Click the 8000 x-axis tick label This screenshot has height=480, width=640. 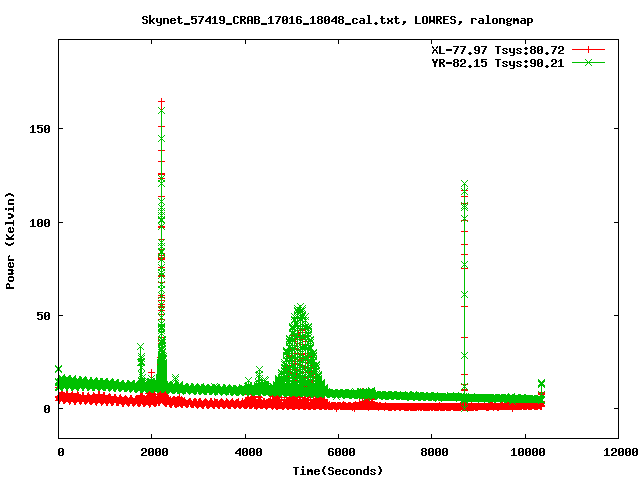[x=434, y=452]
